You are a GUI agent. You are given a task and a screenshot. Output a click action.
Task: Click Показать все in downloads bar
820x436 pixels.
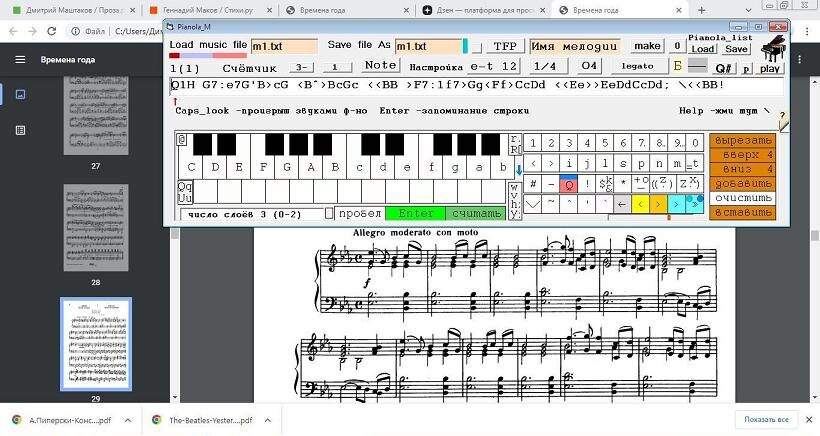pos(766,420)
